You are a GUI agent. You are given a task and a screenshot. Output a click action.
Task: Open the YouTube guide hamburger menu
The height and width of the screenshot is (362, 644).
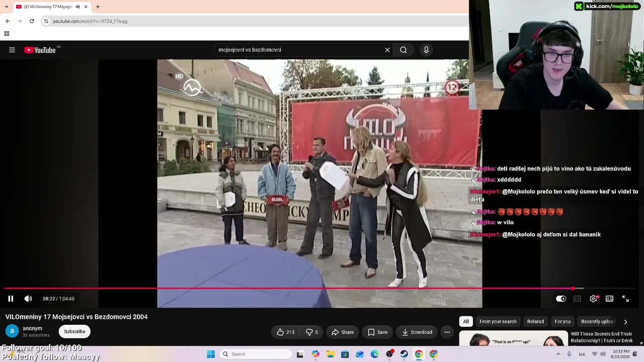(12, 50)
